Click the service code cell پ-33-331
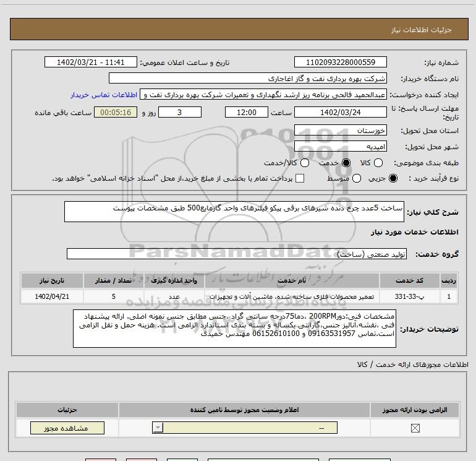 pyautogui.click(x=409, y=296)
